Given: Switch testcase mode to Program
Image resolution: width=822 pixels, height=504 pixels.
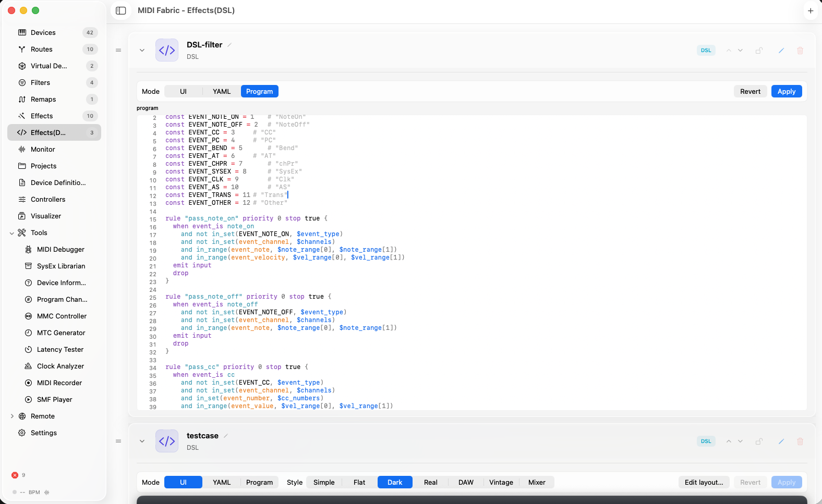Looking at the screenshot, I should tap(260, 482).
